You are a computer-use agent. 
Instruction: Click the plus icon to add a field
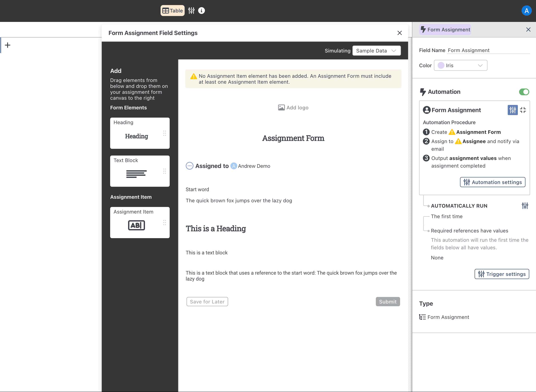click(8, 45)
